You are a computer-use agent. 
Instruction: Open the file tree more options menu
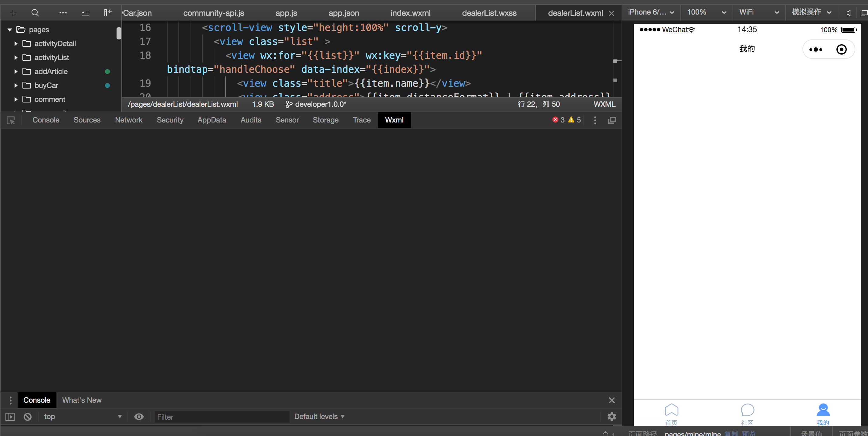pyautogui.click(x=63, y=13)
